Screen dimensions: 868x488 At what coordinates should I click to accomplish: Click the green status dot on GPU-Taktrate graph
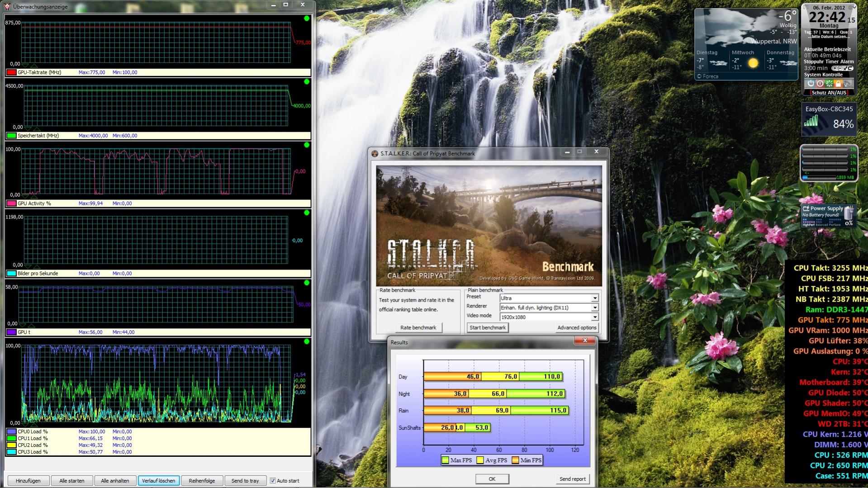pos(307,18)
